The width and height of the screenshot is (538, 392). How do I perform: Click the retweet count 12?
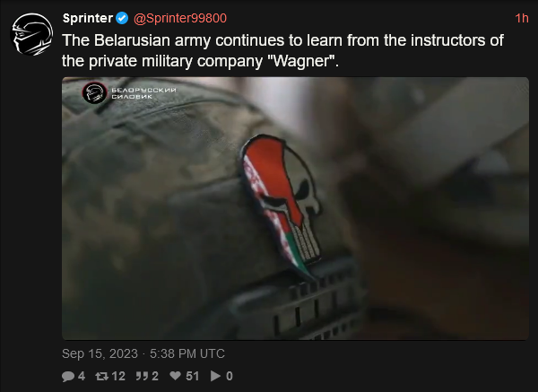[x=118, y=376]
